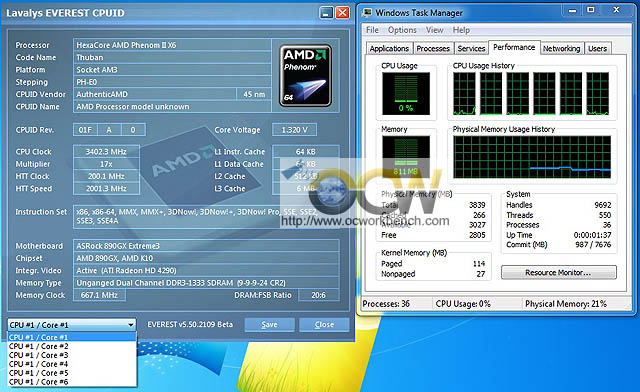Click the AMD Processor model unknown field
This screenshot has height=392, width=640.
pos(172,107)
